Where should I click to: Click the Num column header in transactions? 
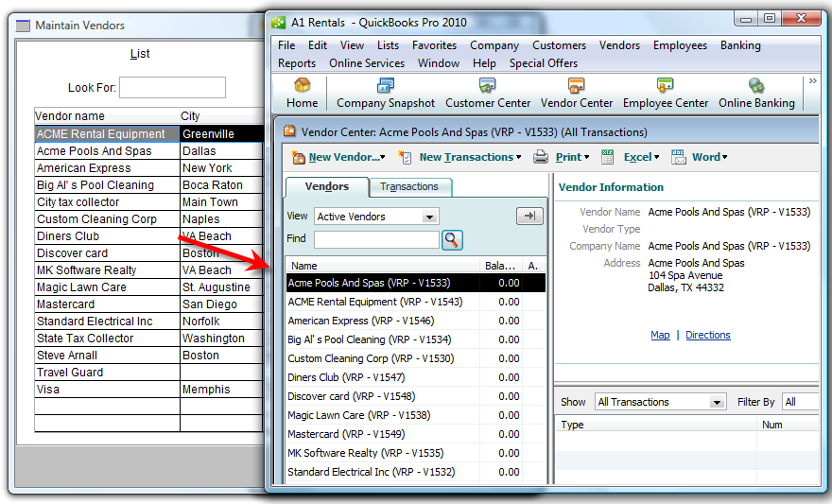789,425
